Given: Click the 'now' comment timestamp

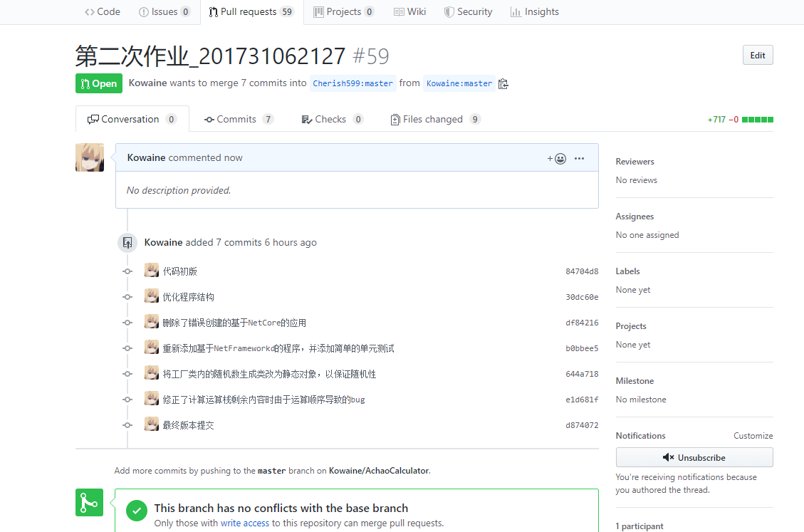Looking at the screenshot, I should pos(233,157).
